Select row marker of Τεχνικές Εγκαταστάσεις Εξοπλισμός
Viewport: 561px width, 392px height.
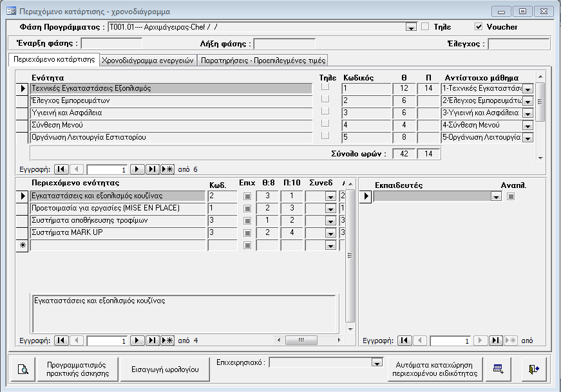point(23,88)
